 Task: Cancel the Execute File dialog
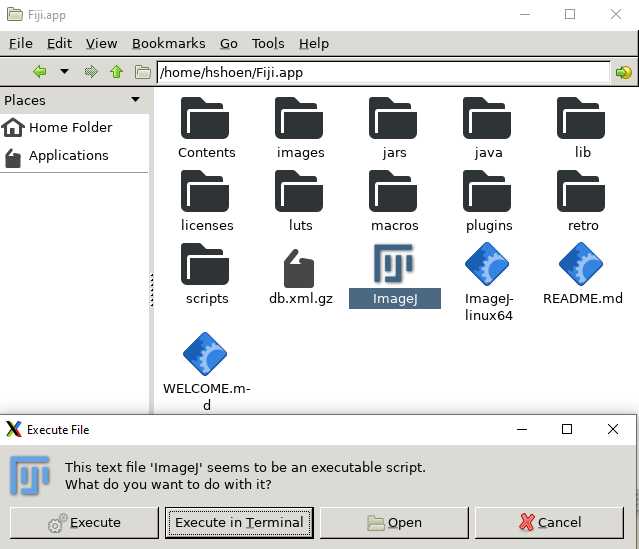point(550,523)
